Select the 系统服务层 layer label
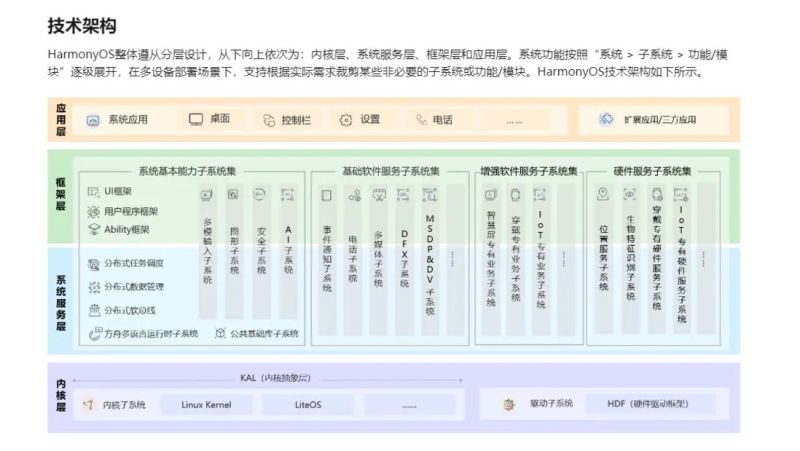Viewport: 800px width, 451px height. click(61, 303)
